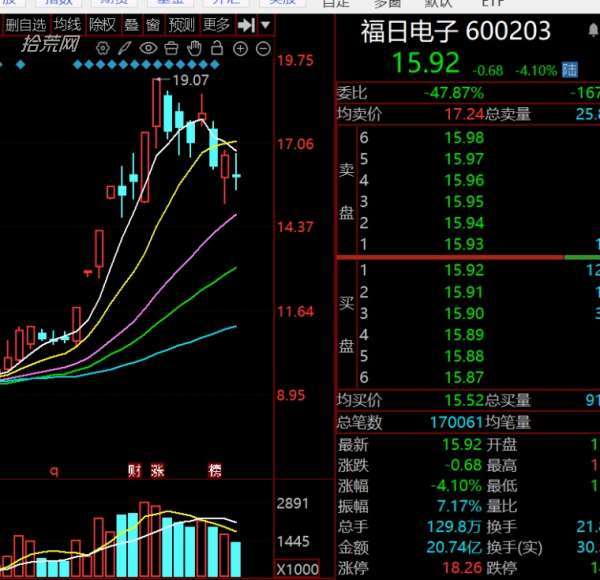
Task: Click the 总笔数 value 170061
Action: (457, 422)
